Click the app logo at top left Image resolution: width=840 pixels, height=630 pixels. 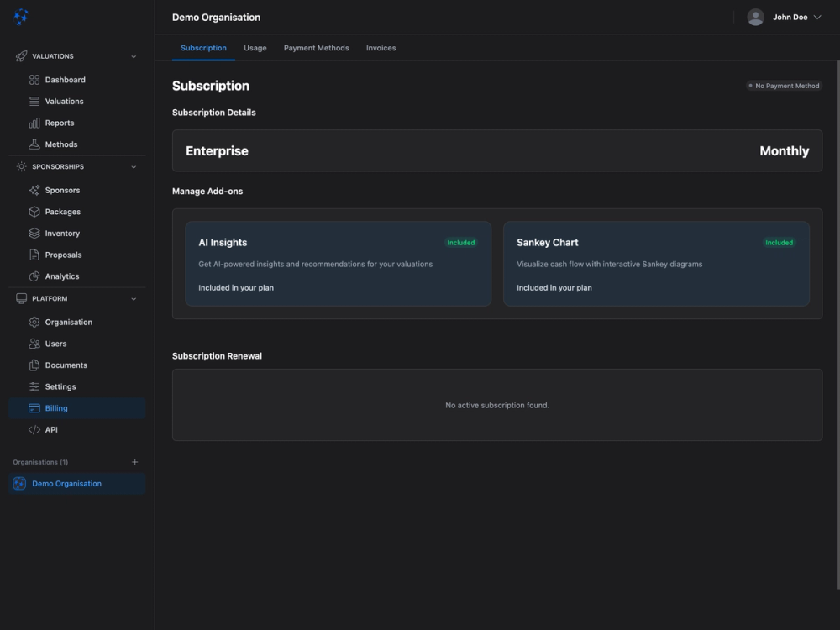coord(20,16)
